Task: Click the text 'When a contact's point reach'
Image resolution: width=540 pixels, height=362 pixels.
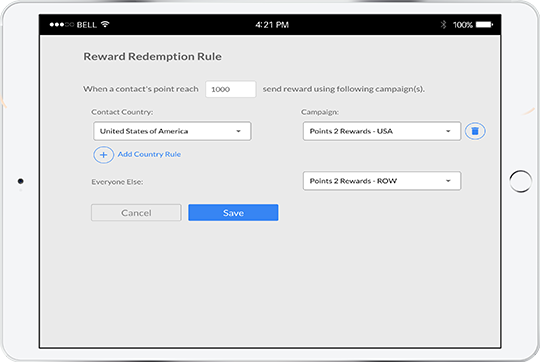Action: (141, 89)
